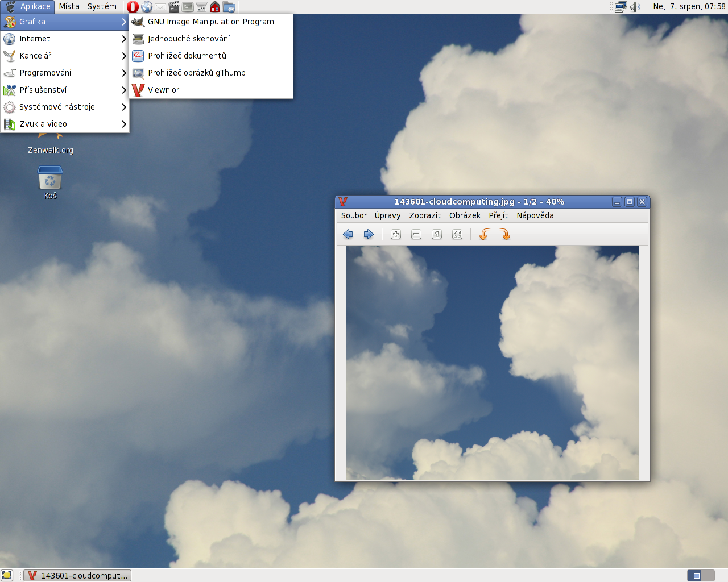Open Soubor menu in Viewnior
728x582 pixels.
354,215
